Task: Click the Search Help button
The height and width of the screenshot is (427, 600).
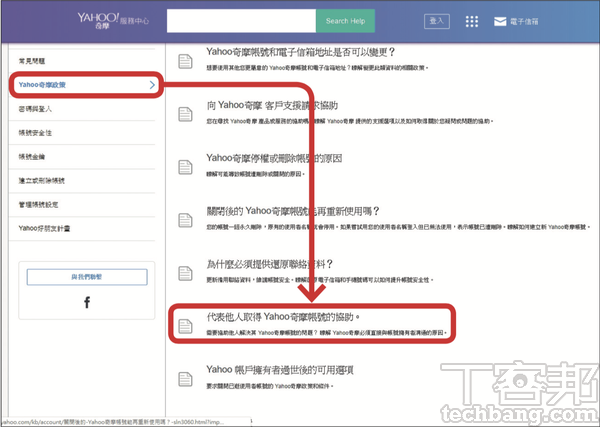Action: pos(345,21)
